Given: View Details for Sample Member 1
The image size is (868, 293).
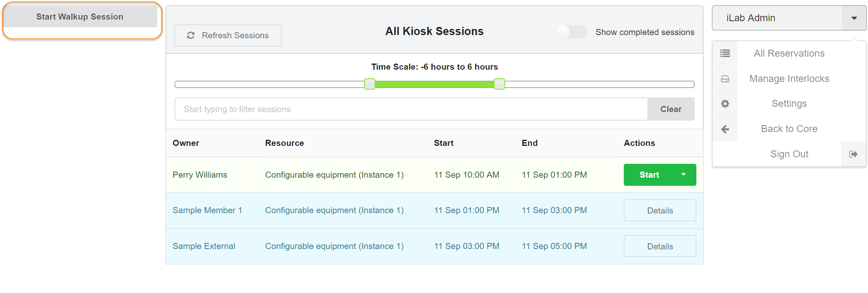Looking at the screenshot, I should pos(660,211).
